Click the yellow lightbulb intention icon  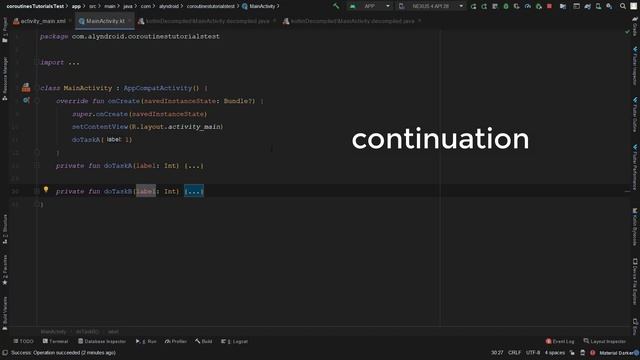pos(46,190)
